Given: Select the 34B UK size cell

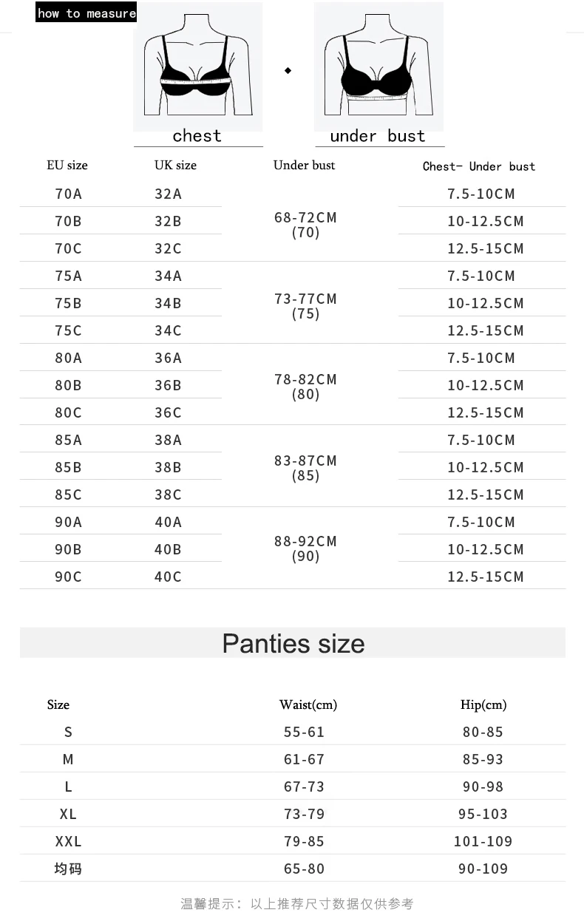Looking at the screenshot, I should tap(168, 303).
